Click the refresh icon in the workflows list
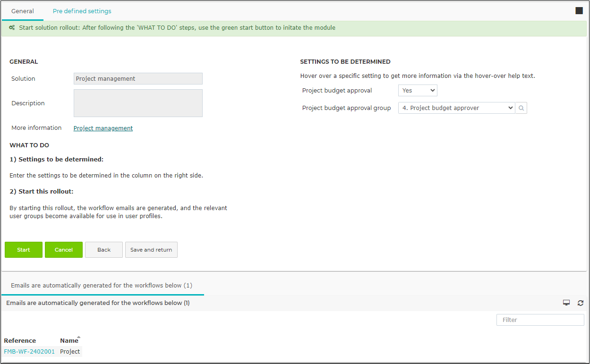Viewport: 590px width, 364px height. (581, 303)
